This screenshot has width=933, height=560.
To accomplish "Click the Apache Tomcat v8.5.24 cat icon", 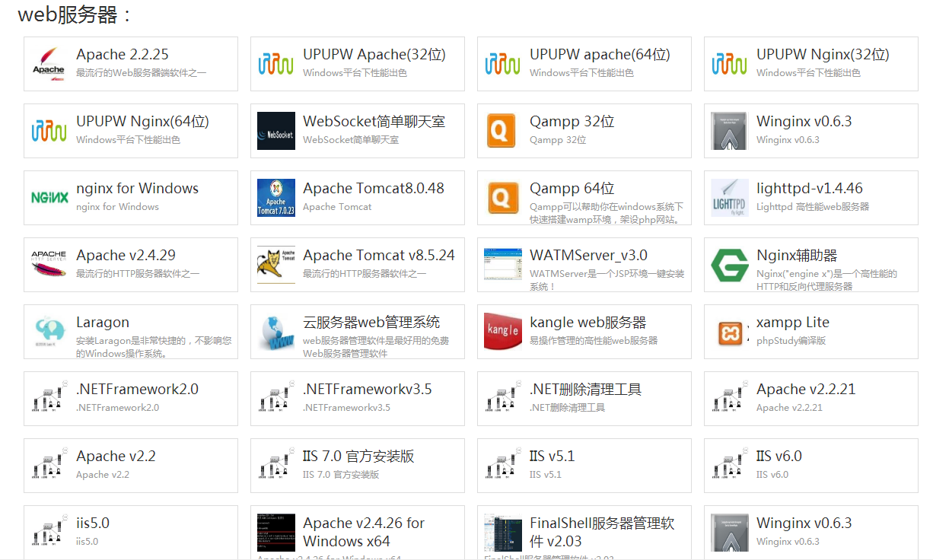I will 275,265.
